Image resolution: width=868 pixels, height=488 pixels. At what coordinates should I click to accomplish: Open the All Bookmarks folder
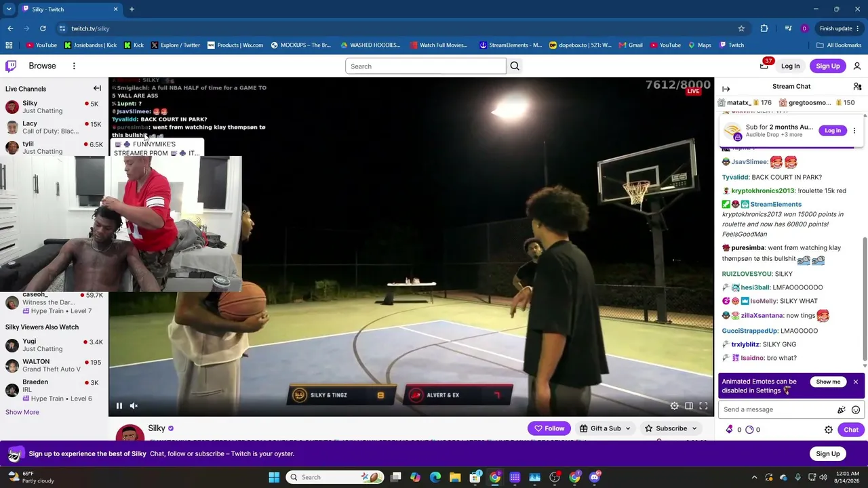839,45
